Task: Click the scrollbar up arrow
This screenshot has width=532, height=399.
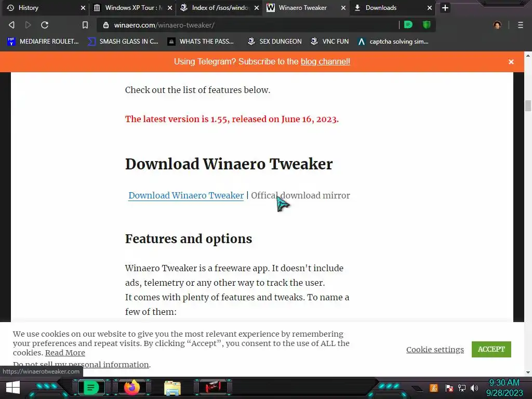Action: 528,55
